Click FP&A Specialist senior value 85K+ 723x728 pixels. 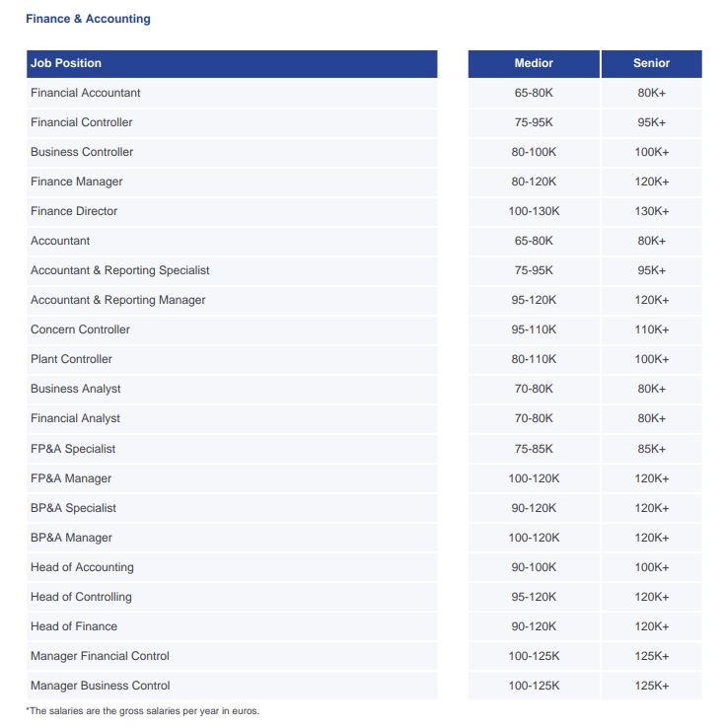click(x=652, y=449)
